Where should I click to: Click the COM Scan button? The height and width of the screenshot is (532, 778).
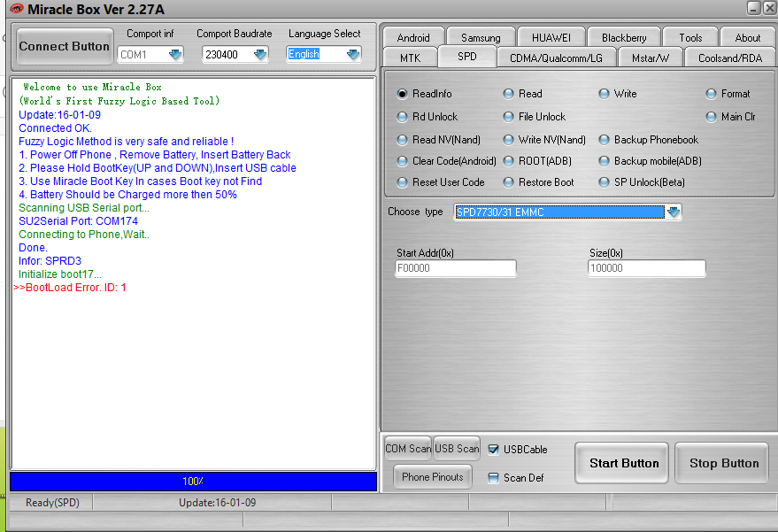pos(408,449)
